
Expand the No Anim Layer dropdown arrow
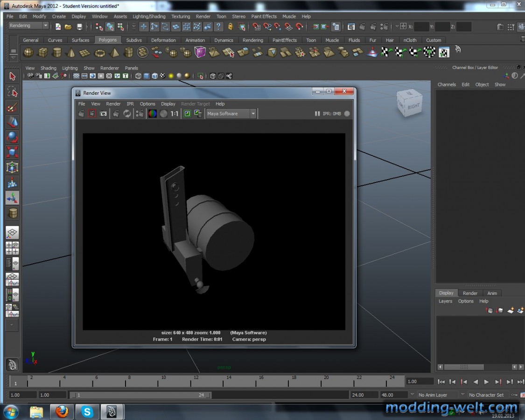(412, 394)
